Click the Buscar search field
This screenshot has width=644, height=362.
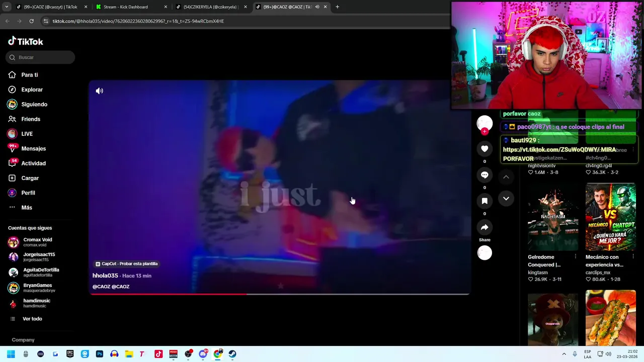pyautogui.click(x=40, y=57)
